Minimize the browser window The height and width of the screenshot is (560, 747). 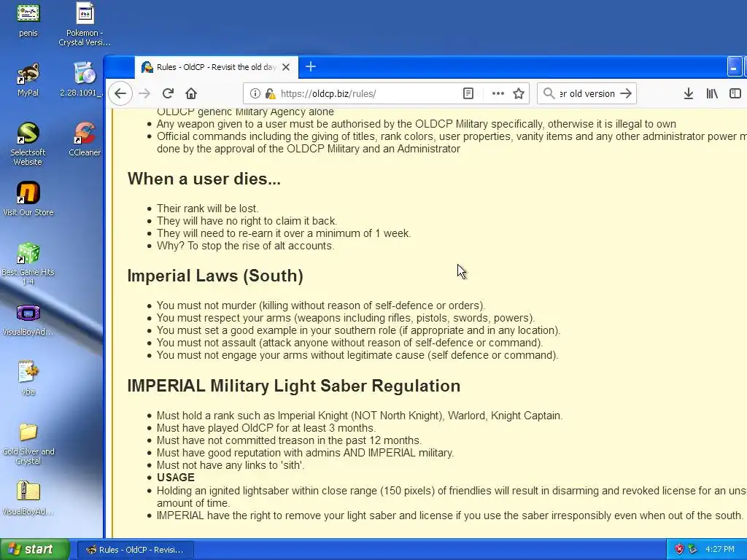click(x=734, y=67)
